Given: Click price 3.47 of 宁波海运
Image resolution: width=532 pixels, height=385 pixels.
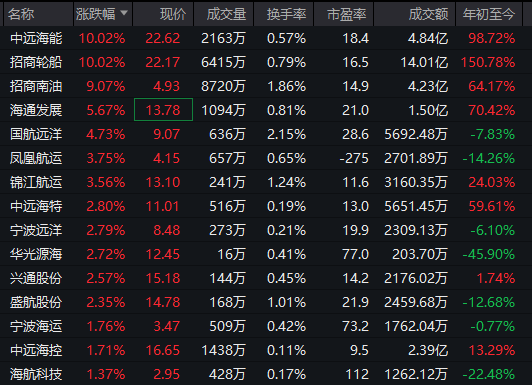Looking at the screenshot, I should (167, 326).
